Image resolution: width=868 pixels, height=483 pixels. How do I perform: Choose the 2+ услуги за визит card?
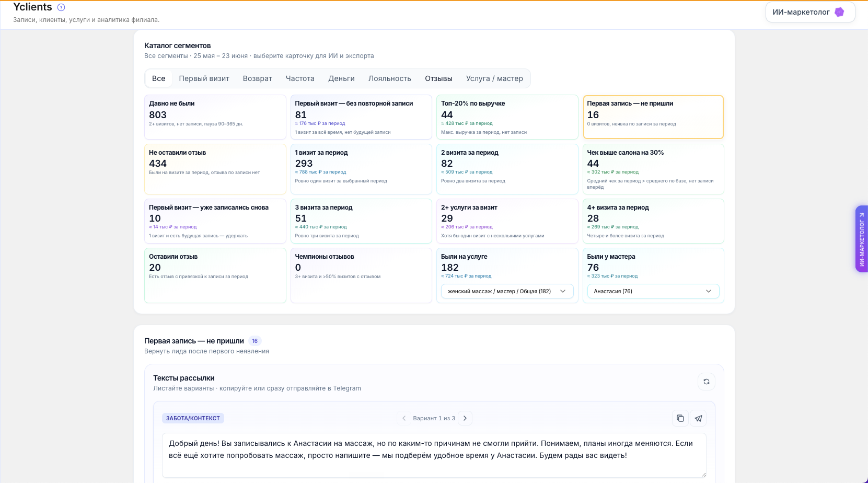507,221
